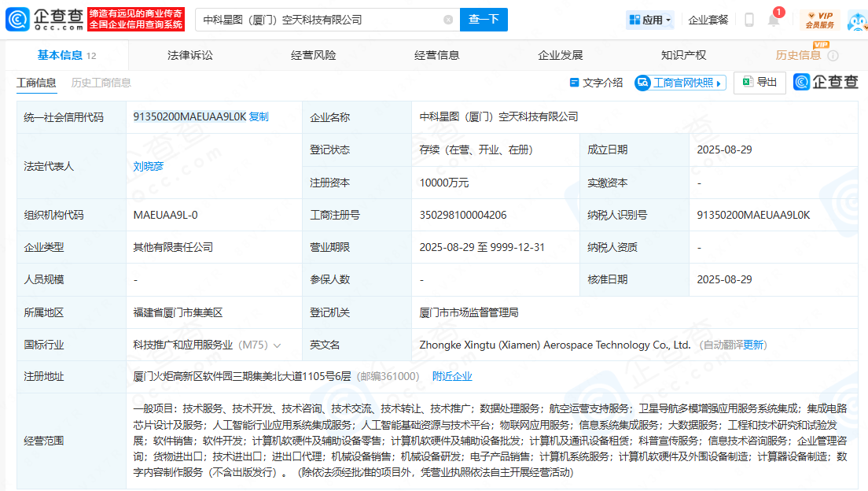Click the 企查查 watermark logo at right
This screenshot has width=868, height=491.
[826, 82]
